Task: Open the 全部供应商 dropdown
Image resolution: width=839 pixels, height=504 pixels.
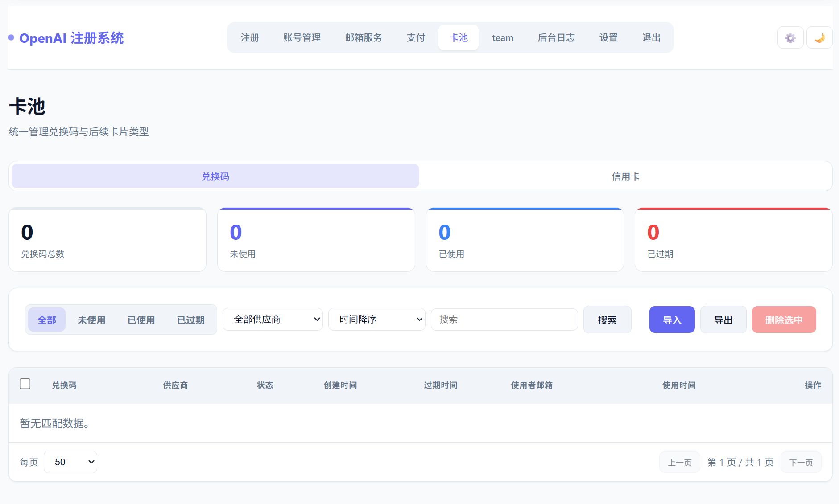Action: pyautogui.click(x=273, y=319)
